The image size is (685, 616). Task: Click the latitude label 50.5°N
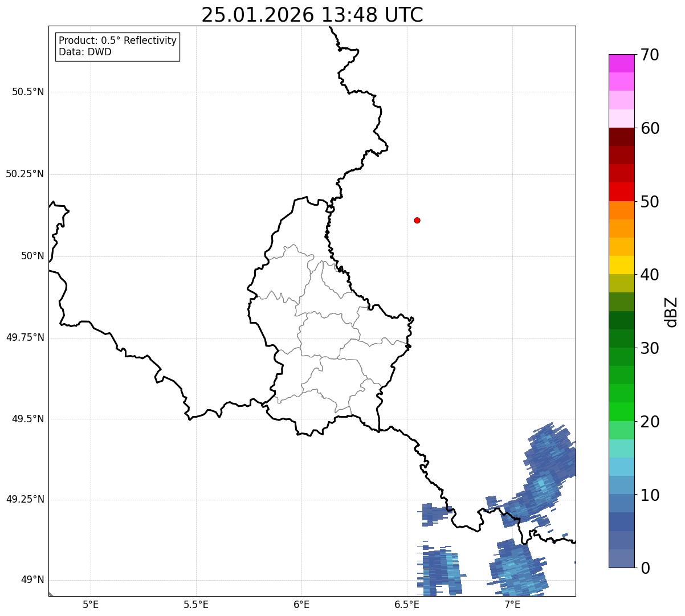pyautogui.click(x=28, y=92)
